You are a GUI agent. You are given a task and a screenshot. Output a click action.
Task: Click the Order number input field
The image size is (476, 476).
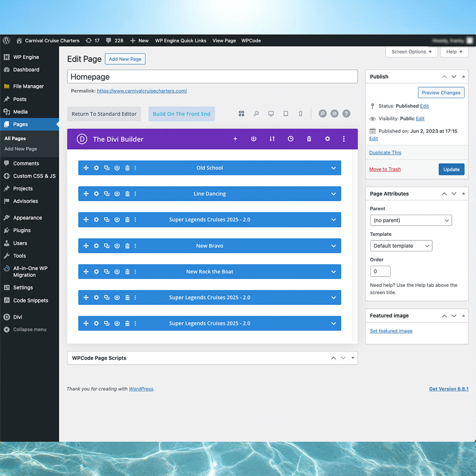click(x=380, y=271)
